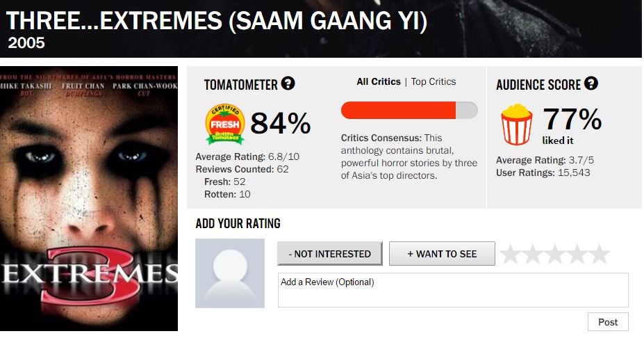Click the audience popcorn bucket icon
Image resolution: width=644 pixels, height=345 pixels.
pos(516,124)
